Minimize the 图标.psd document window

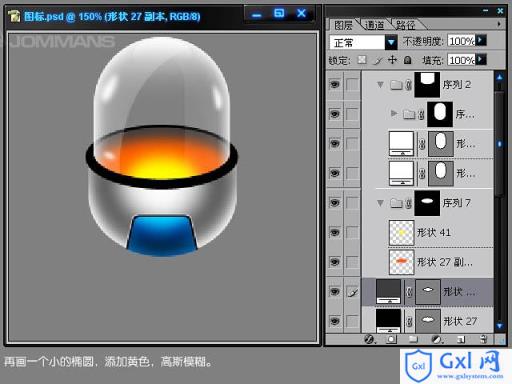pos(256,15)
